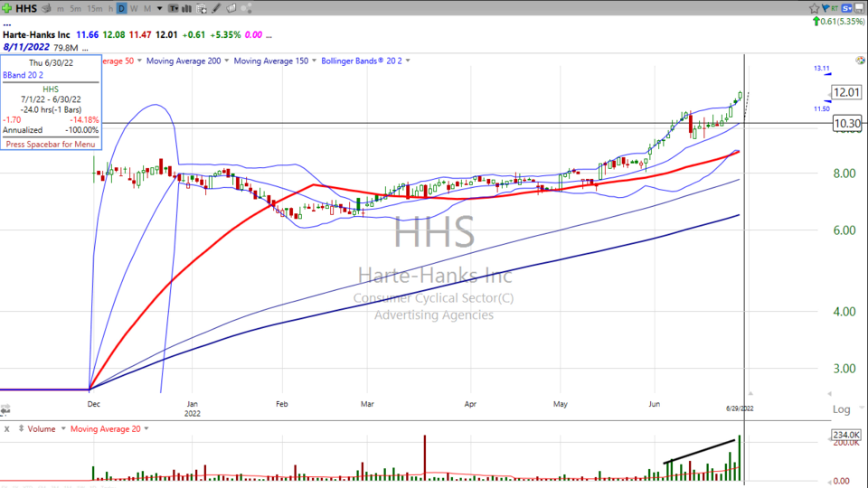Click the 6/29/2022 date marker
Screen dimensions: 868x488
(740, 408)
